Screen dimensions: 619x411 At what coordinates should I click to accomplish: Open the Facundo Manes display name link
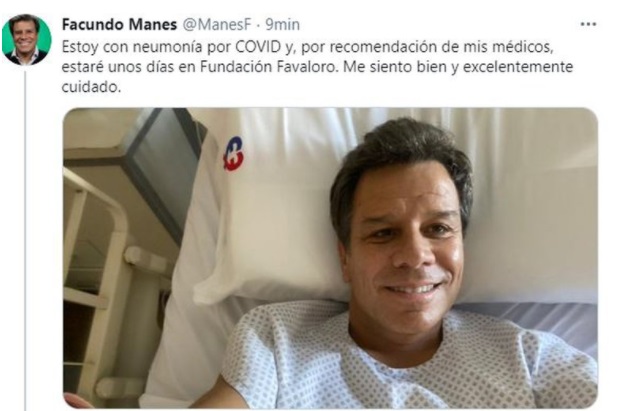tap(119, 24)
